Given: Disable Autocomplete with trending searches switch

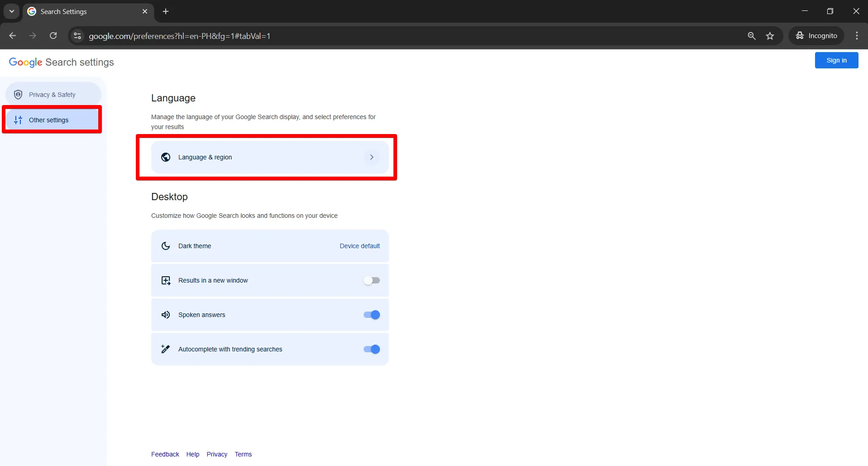Looking at the screenshot, I should pos(372,349).
